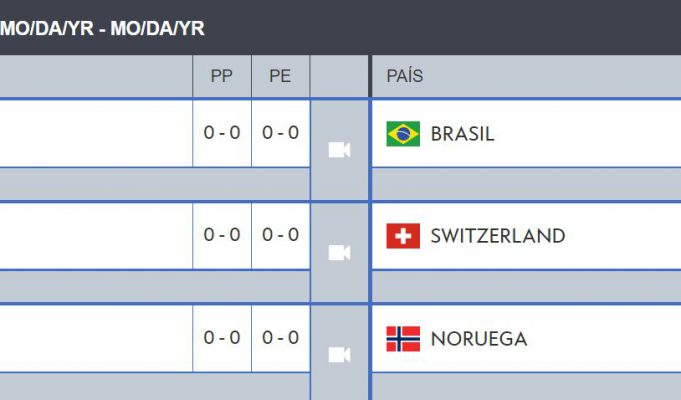
Task: Click the Norway flag icon
Action: point(403,338)
